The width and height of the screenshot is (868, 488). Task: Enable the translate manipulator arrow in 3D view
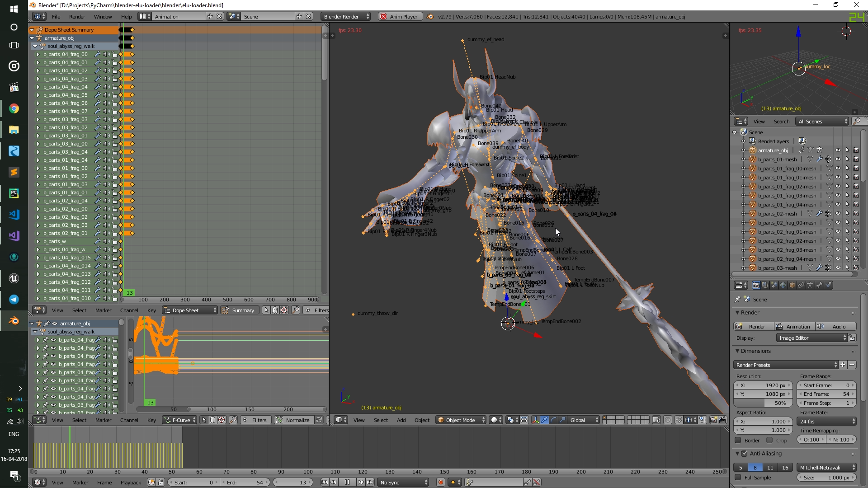pos(544,420)
